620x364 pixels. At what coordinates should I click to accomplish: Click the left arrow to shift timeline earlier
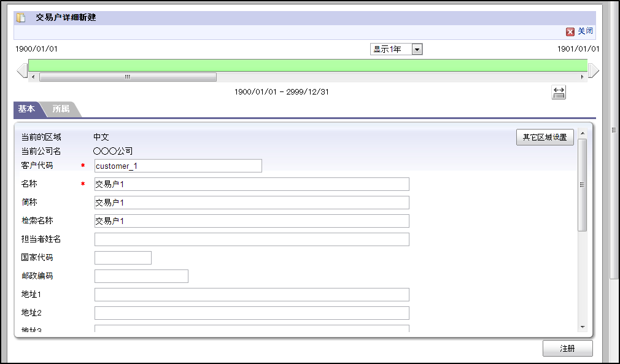pos(22,71)
